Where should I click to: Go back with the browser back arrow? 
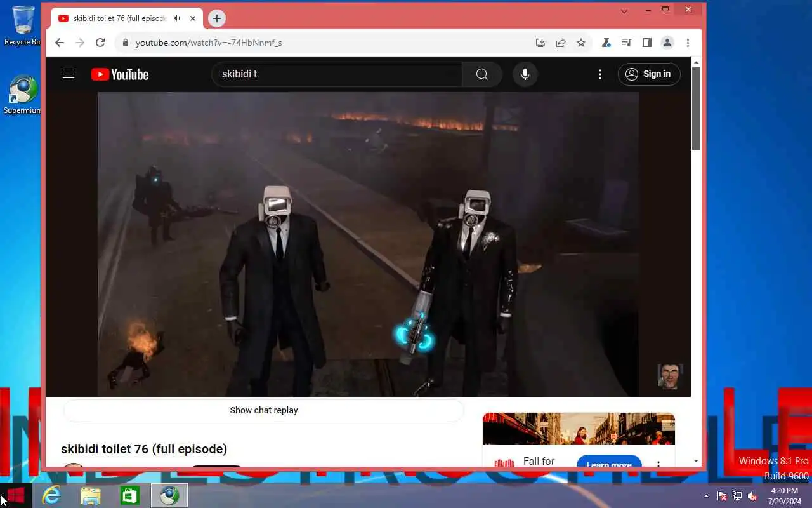[x=59, y=43]
